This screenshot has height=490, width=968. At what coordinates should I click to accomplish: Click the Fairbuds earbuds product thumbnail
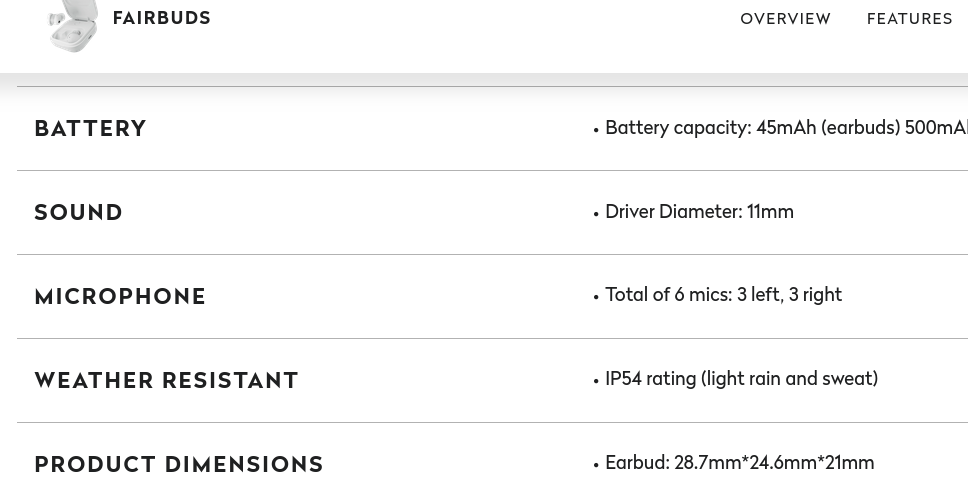click(x=73, y=25)
